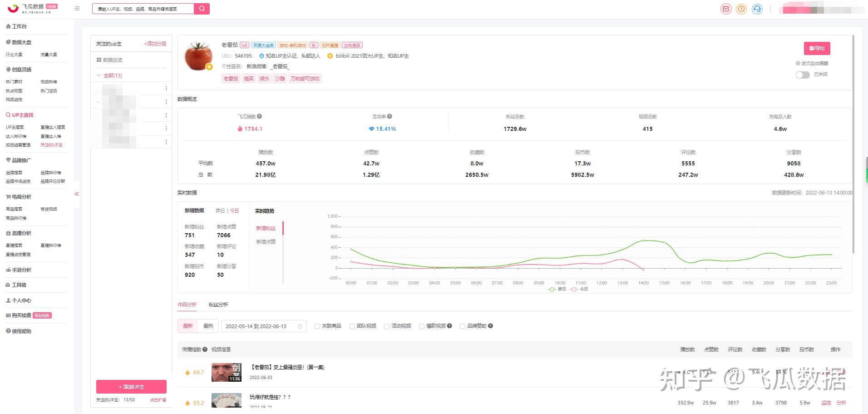Toggle the 发文自动提醒 switch
Image resolution: width=868 pixels, height=414 pixels.
[x=803, y=75]
